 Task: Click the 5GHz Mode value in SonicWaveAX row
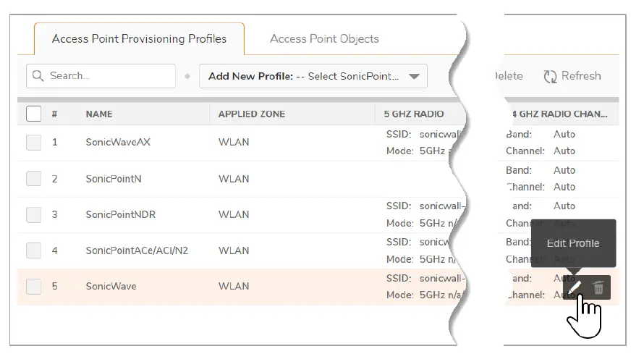click(x=435, y=151)
